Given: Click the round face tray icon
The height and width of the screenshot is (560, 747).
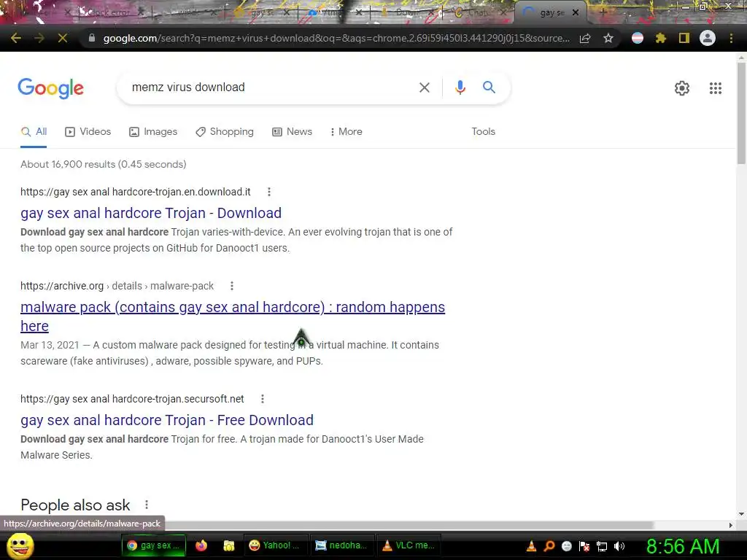Looking at the screenshot, I should pyautogui.click(x=566, y=546).
